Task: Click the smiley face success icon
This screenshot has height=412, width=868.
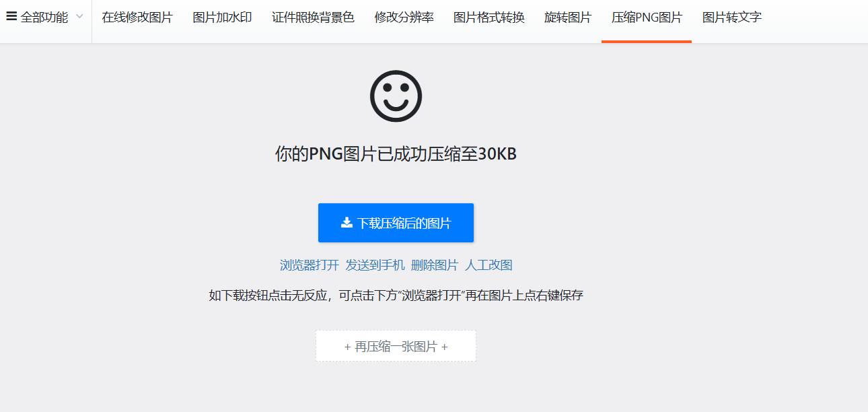Action: click(x=396, y=96)
